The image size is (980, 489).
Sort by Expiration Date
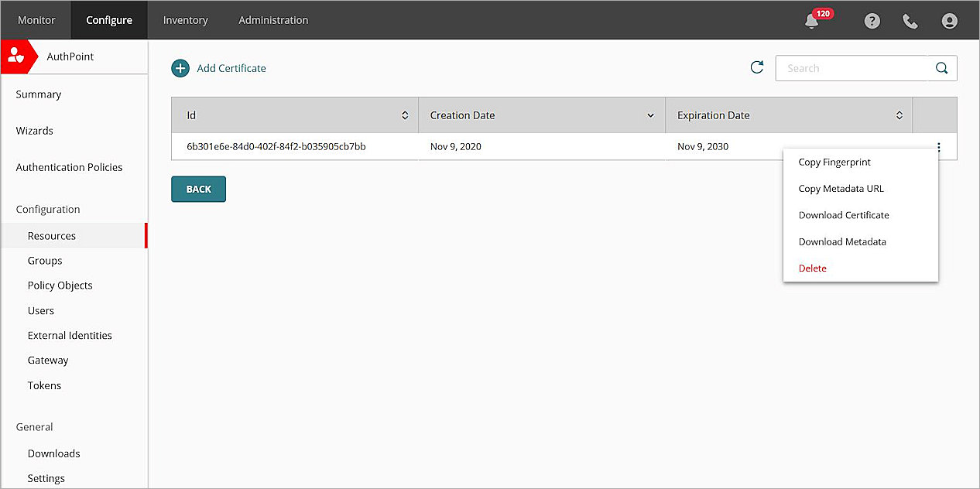899,115
